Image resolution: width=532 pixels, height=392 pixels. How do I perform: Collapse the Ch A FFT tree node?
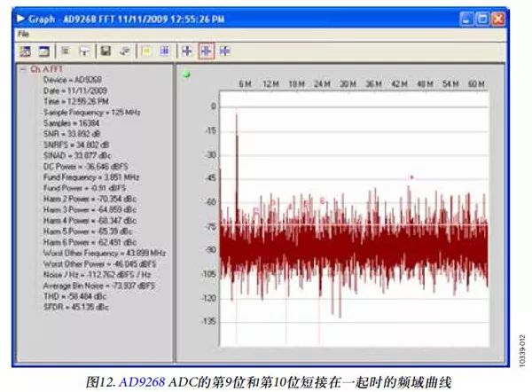(23, 69)
